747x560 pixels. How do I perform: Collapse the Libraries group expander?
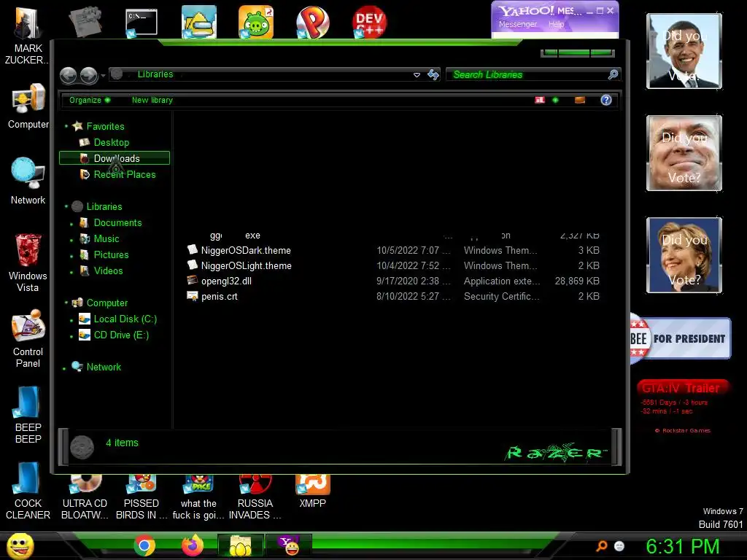pos(66,206)
